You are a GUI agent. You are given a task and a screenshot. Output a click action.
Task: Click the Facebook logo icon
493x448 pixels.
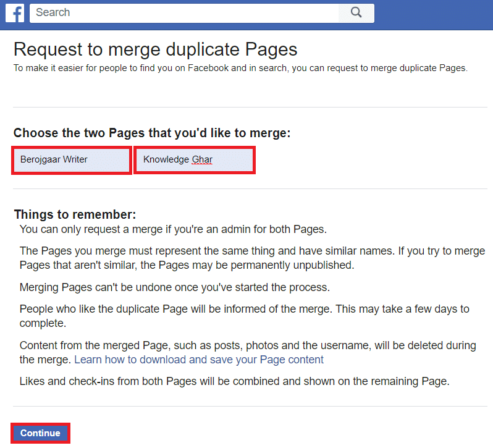[x=15, y=13]
